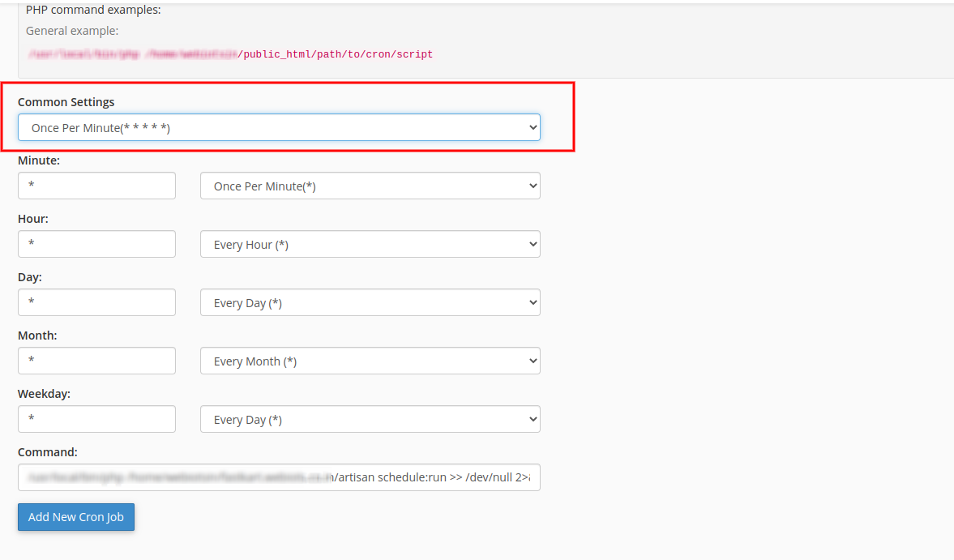The height and width of the screenshot is (560, 954).
Task: Focus the Weekday text input field
Action: click(x=96, y=419)
